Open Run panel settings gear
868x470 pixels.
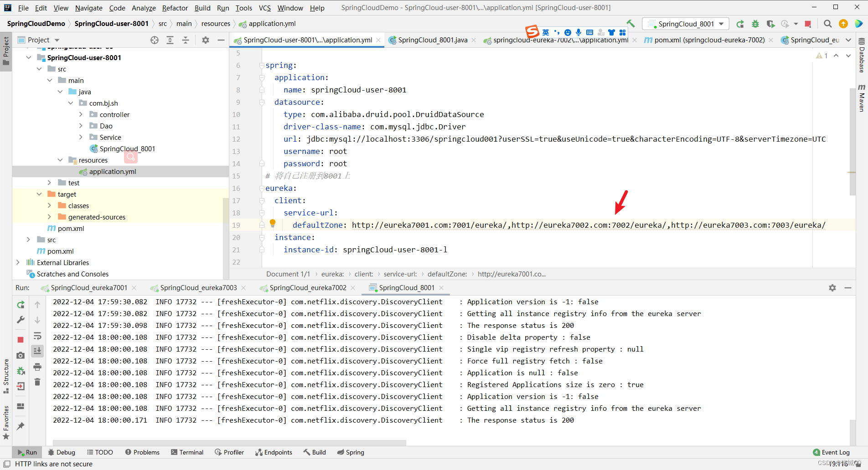[x=832, y=288]
